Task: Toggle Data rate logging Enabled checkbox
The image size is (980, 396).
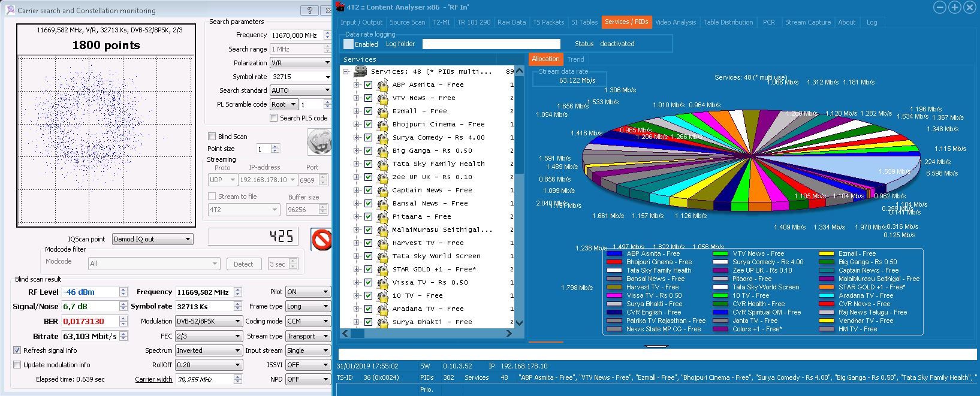Action: coord(348,44)
